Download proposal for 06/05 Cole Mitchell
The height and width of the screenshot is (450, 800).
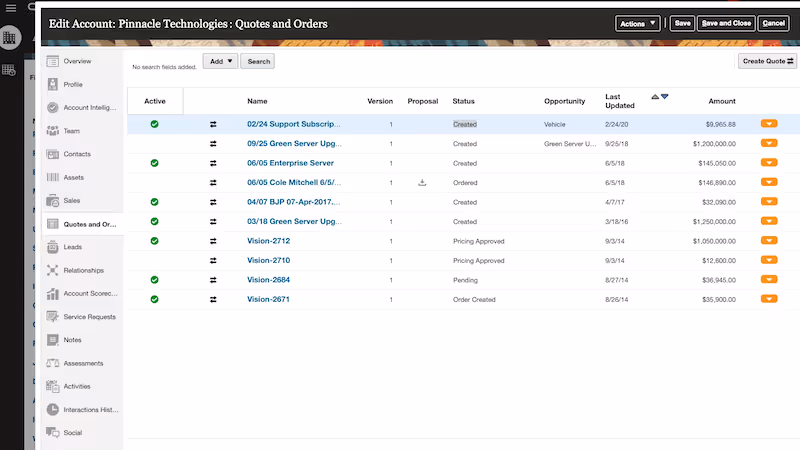pyautogui.click(x=422, y=183)
